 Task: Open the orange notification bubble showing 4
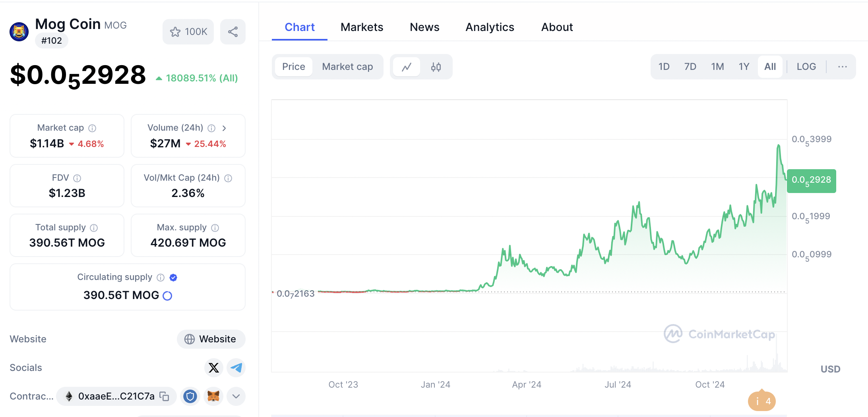click(762, 401)
